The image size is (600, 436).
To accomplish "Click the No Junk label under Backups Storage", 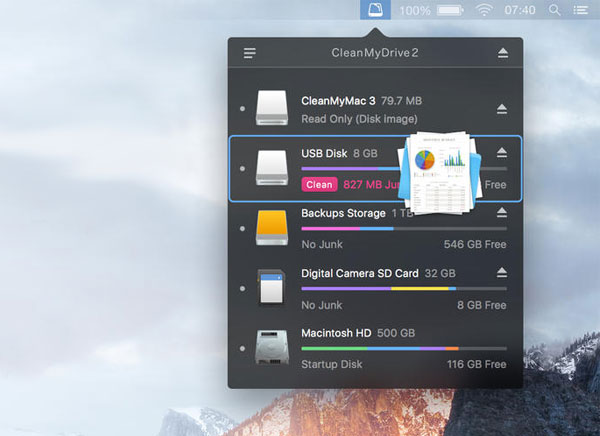I will click(x=322, y=244).
